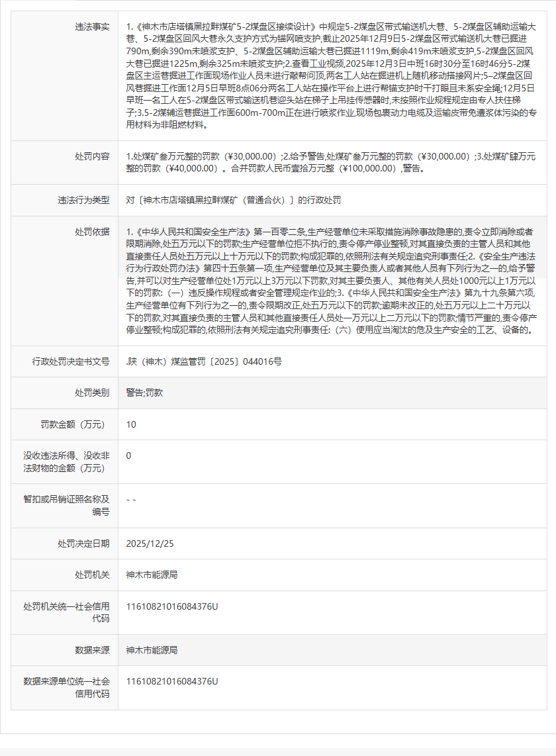
Task: Click the fine amount value 10
Action: pos(131,424)
